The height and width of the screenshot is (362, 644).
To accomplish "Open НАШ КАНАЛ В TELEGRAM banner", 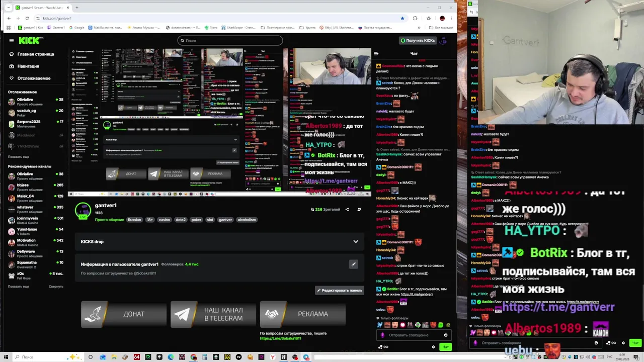I will (x=213, y=314).
